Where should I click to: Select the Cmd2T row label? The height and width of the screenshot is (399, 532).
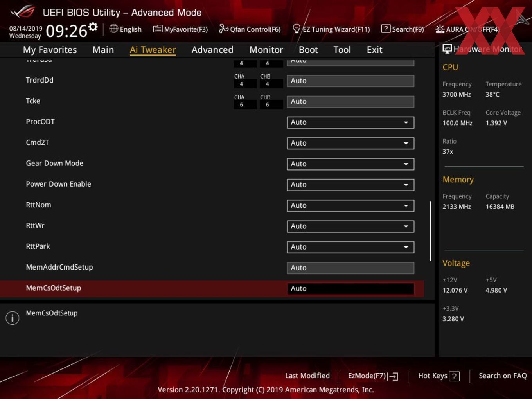click(x=38, y=142)
